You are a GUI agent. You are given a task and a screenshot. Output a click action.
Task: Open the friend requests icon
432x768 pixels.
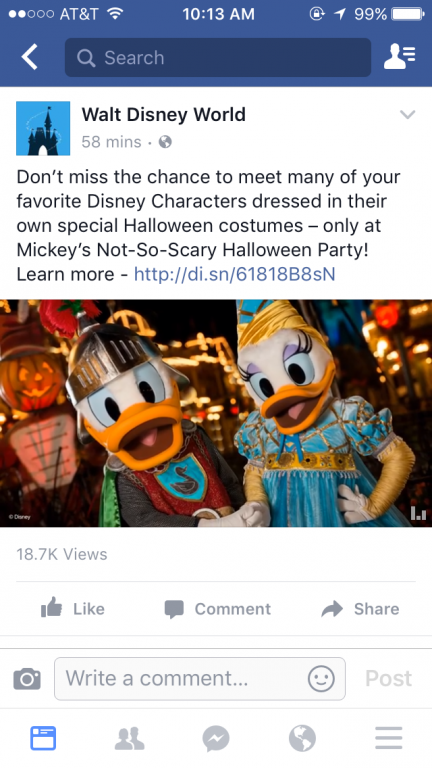click(x=400, y=57)
